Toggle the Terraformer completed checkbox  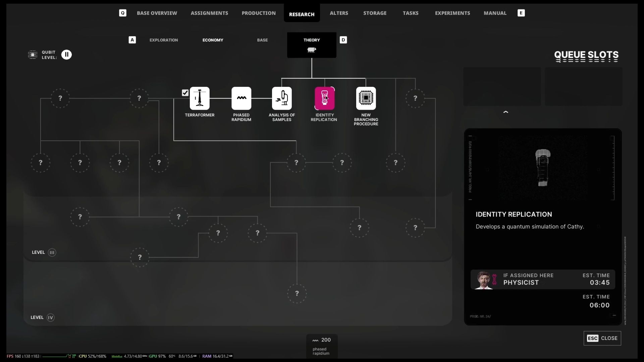[x=185, y=93]
